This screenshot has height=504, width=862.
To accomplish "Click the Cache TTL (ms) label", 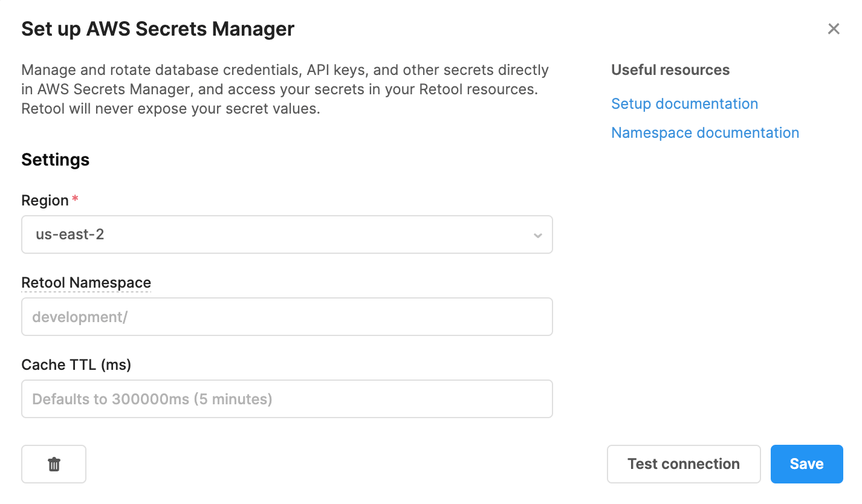I will click(76, 365).
